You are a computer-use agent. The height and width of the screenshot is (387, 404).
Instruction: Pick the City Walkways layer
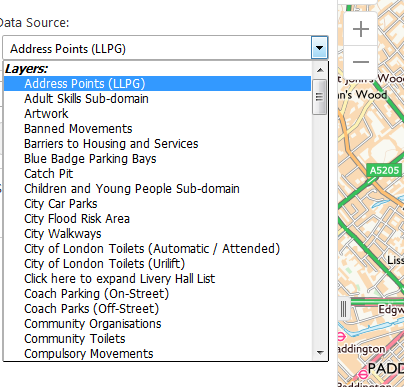point(157,234)
